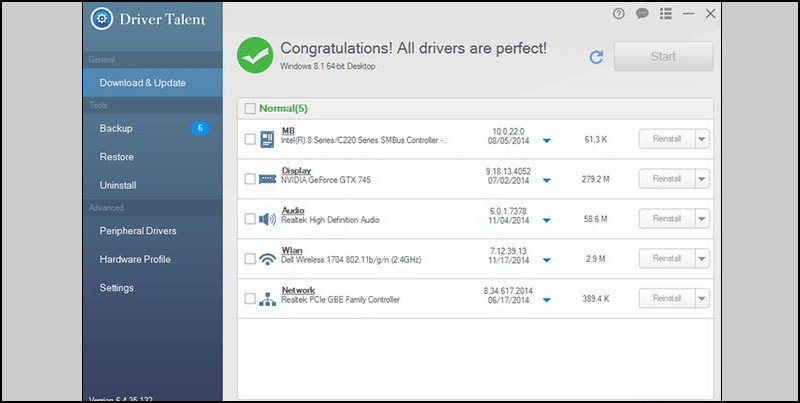Click the 279.2 M size value

click(595, 179)
